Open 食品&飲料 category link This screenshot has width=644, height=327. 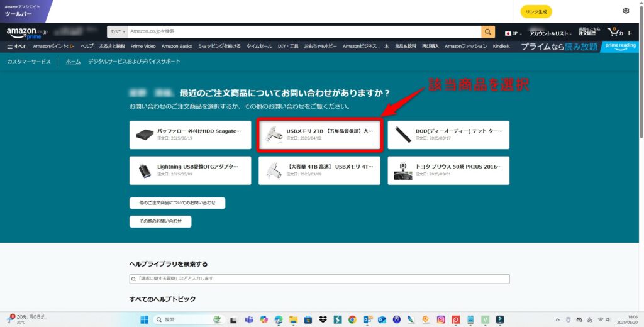click(406, 47)
